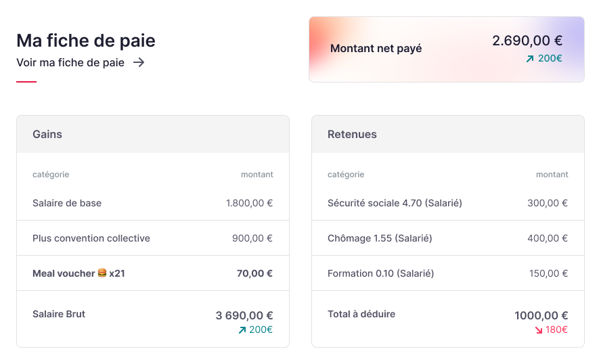Click the Salaire Brut total label
This screenshot has height=364, width=601.
(59, 314)
